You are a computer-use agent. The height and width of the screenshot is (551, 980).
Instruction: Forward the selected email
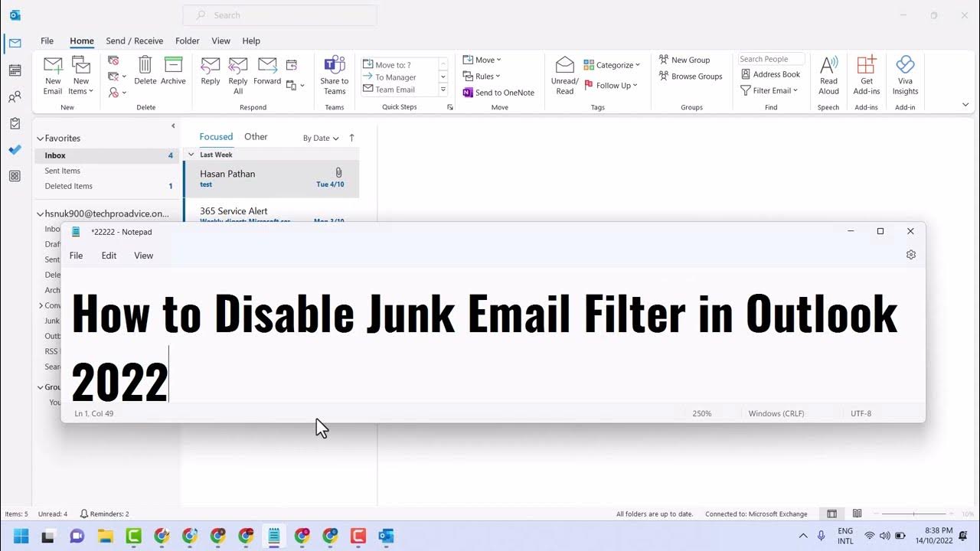tap(267, 71)
